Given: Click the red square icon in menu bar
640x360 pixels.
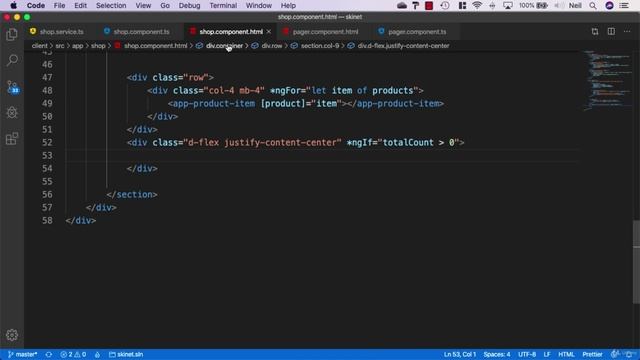Looking at the screenshot, I should point(429,6).
